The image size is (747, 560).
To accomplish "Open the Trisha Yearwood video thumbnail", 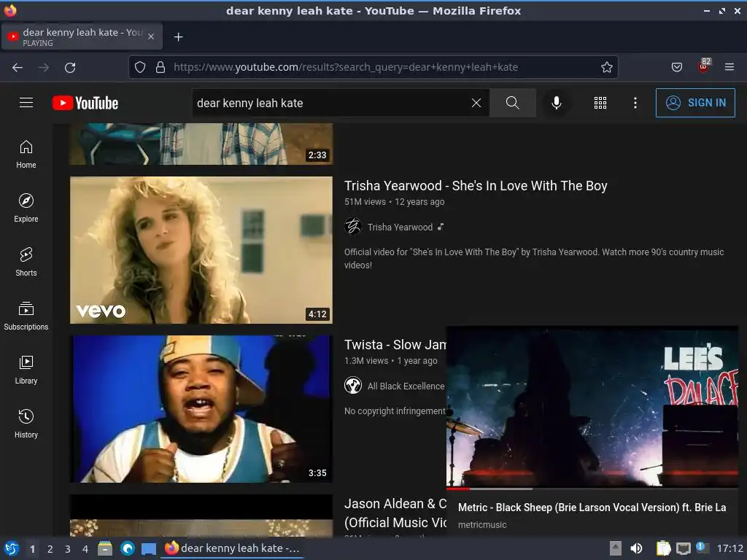I will point(201,250).
